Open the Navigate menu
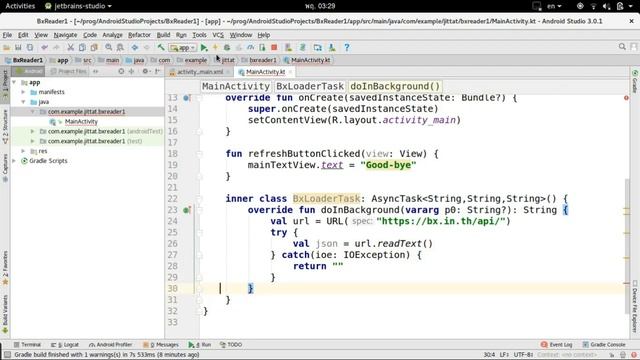This screenshot has width=640, height=360. pyautogui.click(x=65, y=35)
